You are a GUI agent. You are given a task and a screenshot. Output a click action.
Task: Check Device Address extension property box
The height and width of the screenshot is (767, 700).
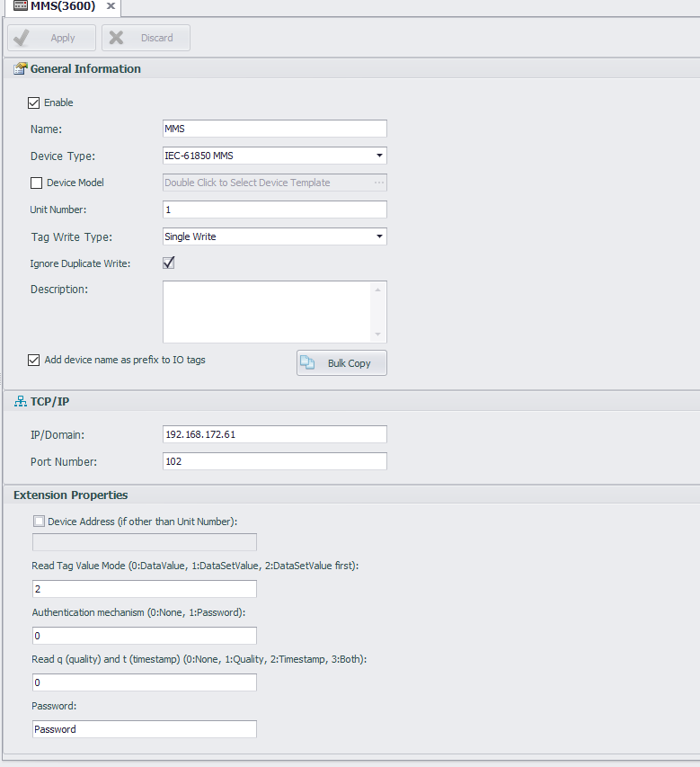[39, 522]
